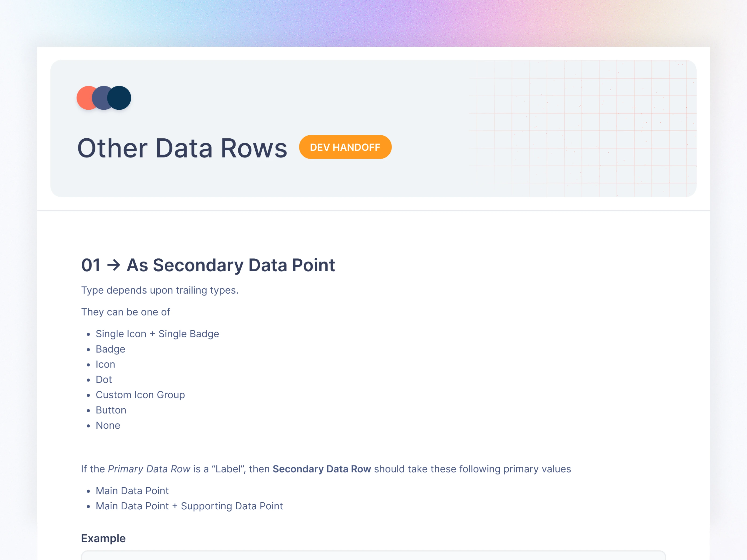Click the coral circle in the logo
This screenshot has width=747, height=560.
point(85,98)
